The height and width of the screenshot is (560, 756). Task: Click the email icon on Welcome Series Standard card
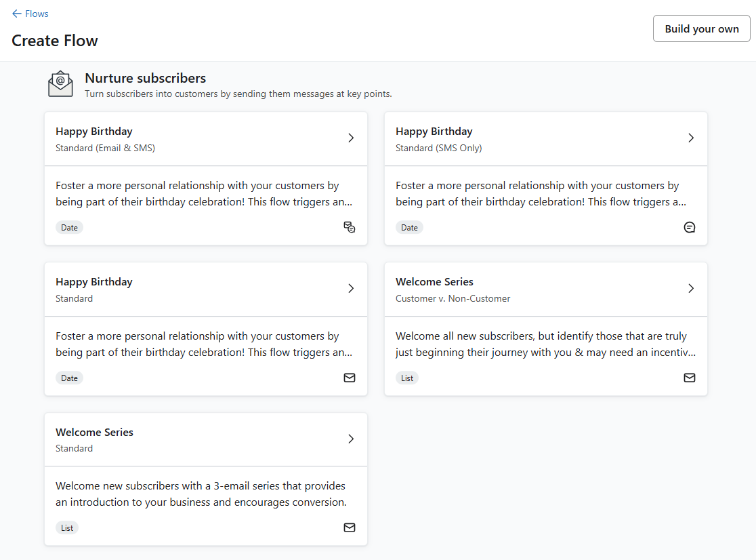[x=350, y=527]
